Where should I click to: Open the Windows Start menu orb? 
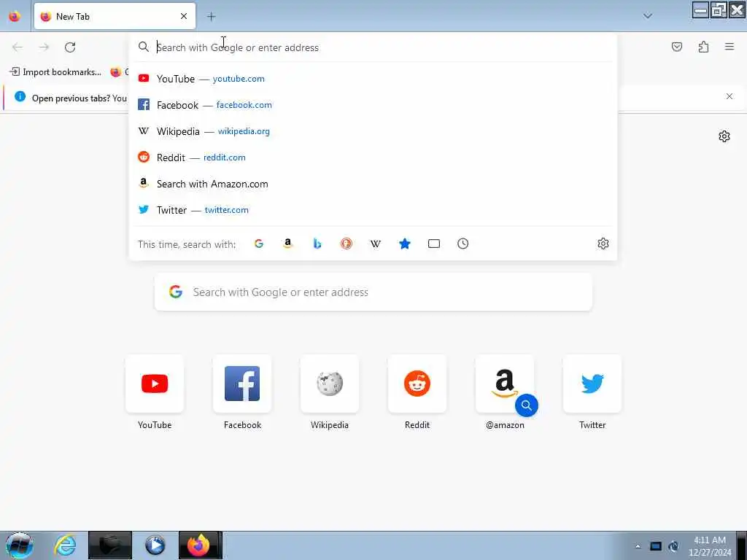[x=20, y=545]
